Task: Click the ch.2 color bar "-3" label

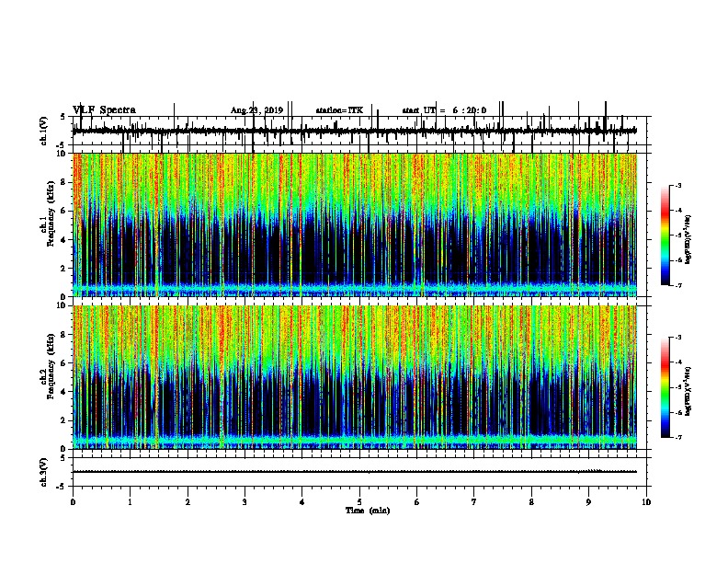Action: coord(677,338)
